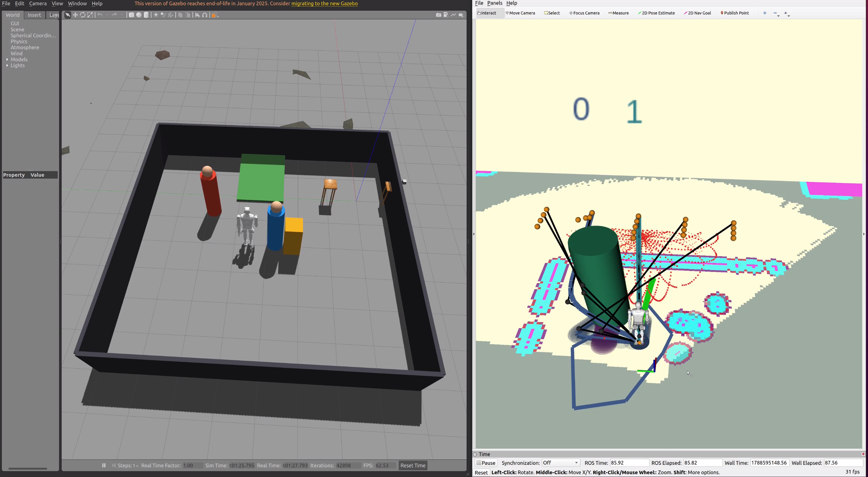Image resolution: width=868 pixels, height=477 pixels.
Task: Add a spot light in Gazebo
Action: 163,15
